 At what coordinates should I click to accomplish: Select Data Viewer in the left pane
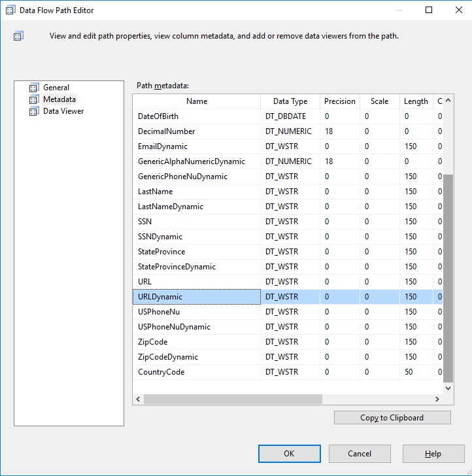coord(63,111)
